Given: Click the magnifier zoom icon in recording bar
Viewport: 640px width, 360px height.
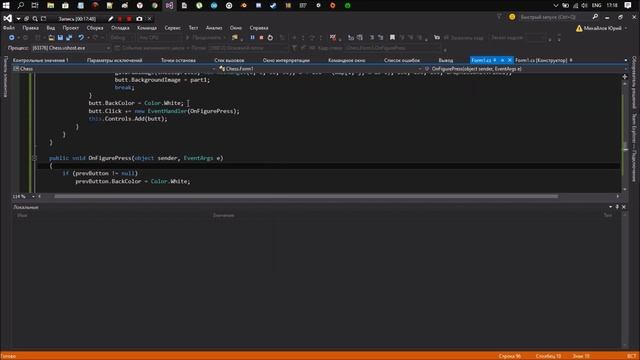Looking at the screenshot, I should click(35, 19).
